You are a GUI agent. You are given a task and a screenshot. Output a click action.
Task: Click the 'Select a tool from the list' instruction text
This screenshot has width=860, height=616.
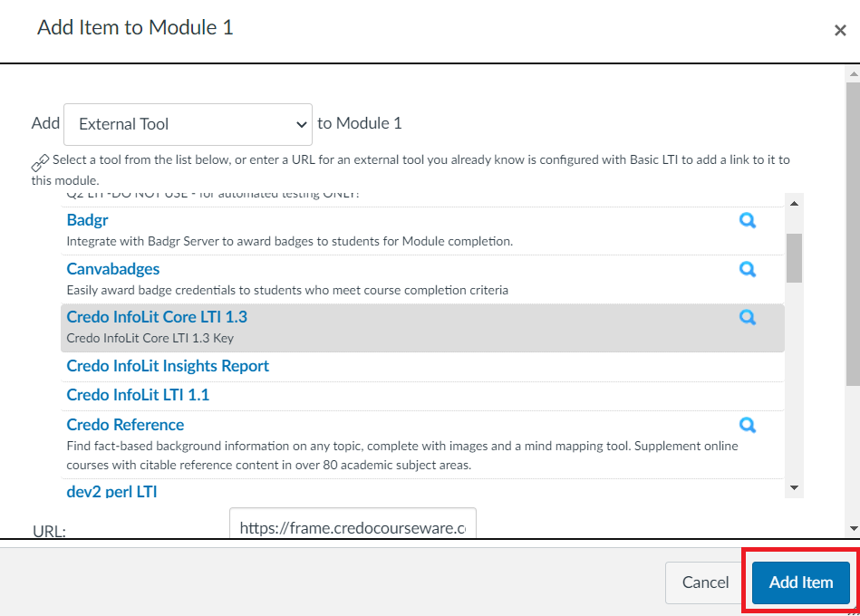coord(411,170)
